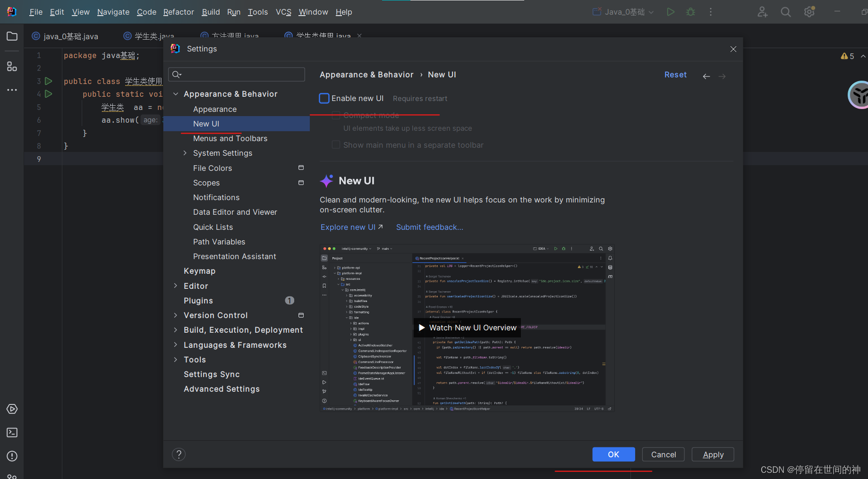Open more run actions menu
868x479 pixels.
point(711,12)
